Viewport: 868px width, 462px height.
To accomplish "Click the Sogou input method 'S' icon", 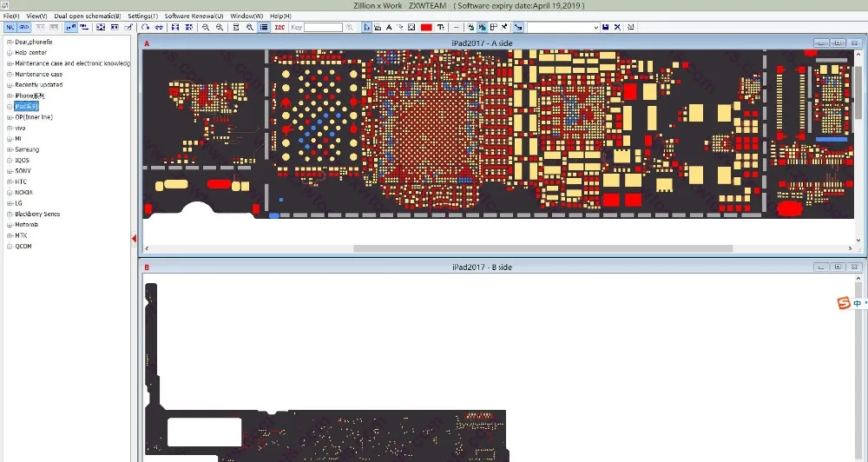I will [844, 303].
